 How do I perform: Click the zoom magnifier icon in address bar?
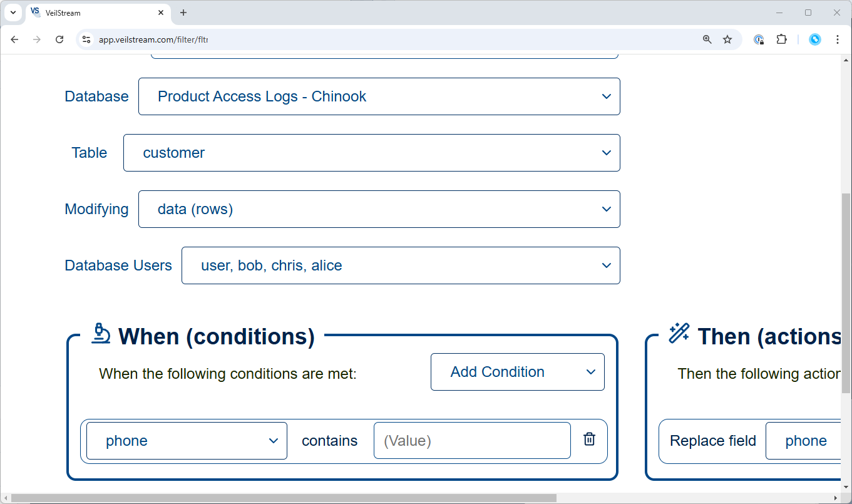(x=707, y=39)
